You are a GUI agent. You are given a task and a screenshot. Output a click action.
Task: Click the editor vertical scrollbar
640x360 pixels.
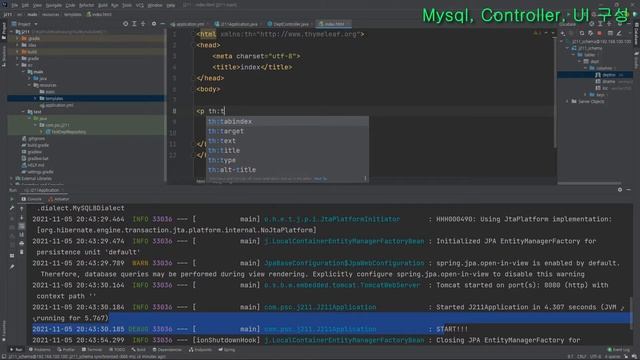click(555, 93)
